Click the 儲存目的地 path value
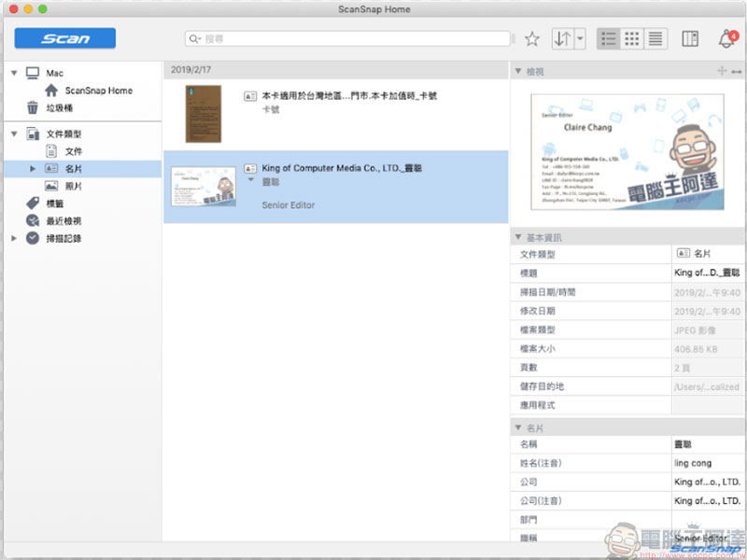The image size is (747, 560). click(708, 386)
